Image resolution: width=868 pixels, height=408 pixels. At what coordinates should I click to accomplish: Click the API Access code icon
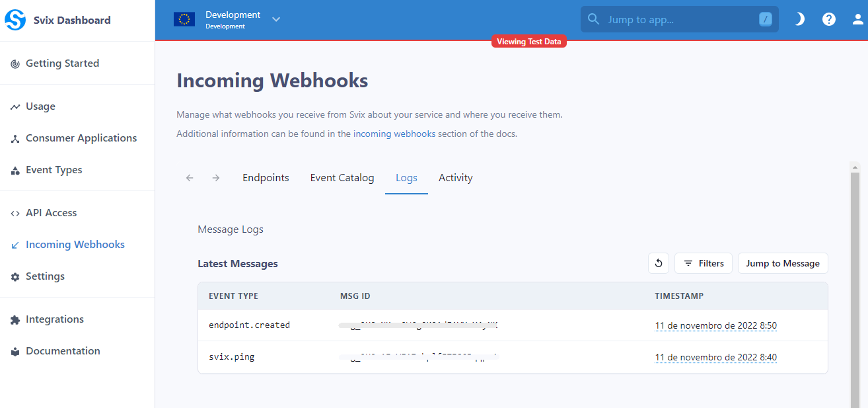pos(14,212)
